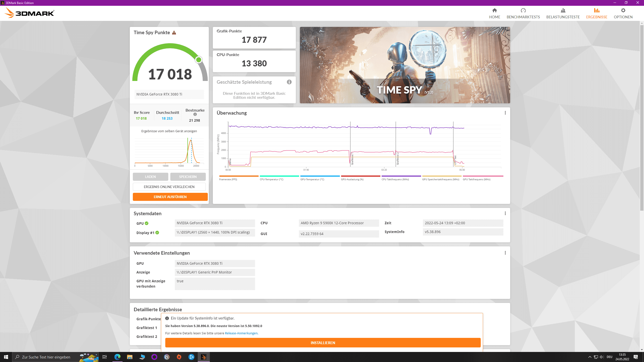This screenshot has height=362, width=644.
Task: Click the Bestmarke info icon
Action: click(x=195, y=114)
